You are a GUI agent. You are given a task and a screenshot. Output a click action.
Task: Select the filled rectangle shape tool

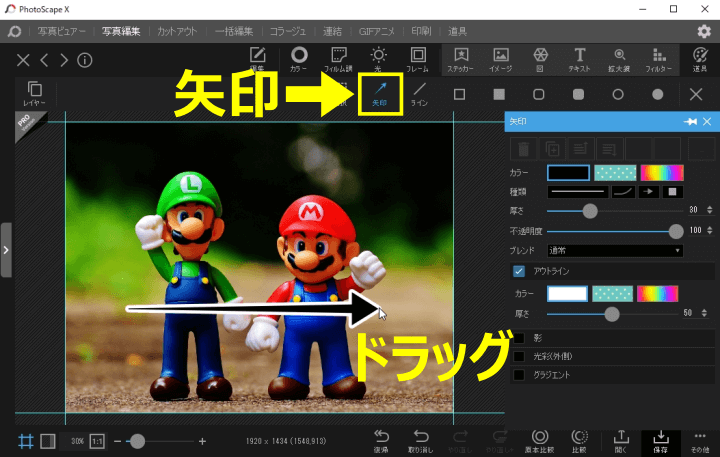pos(499,94)
